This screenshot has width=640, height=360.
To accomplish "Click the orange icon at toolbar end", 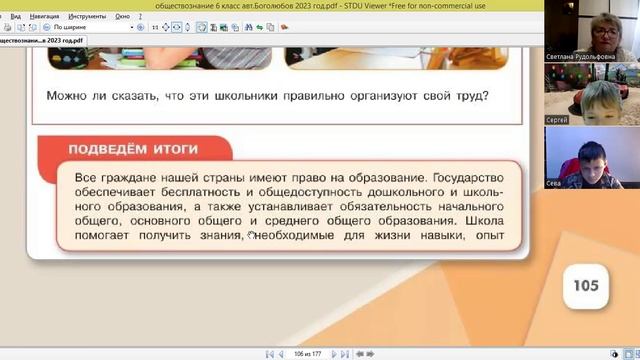I will pyautogui.click(x=284, y=27).
